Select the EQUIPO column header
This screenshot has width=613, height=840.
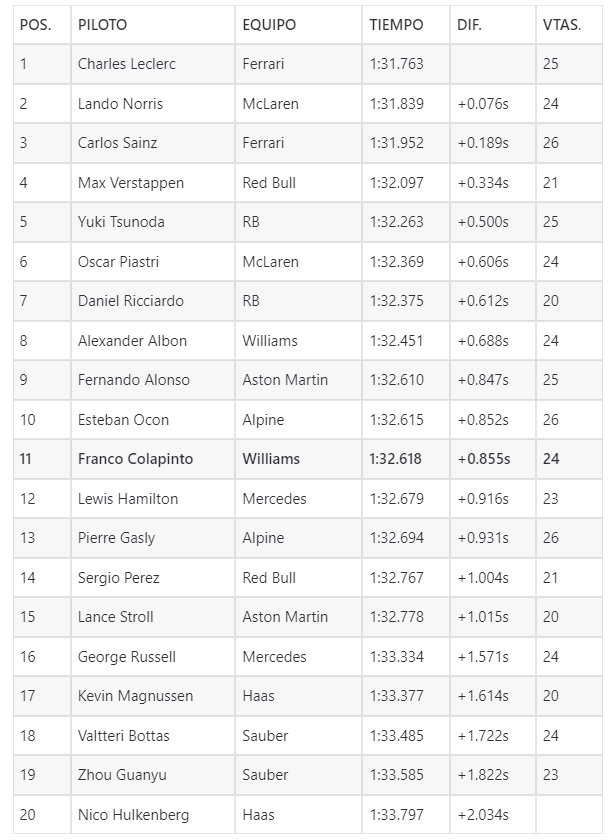298,25
